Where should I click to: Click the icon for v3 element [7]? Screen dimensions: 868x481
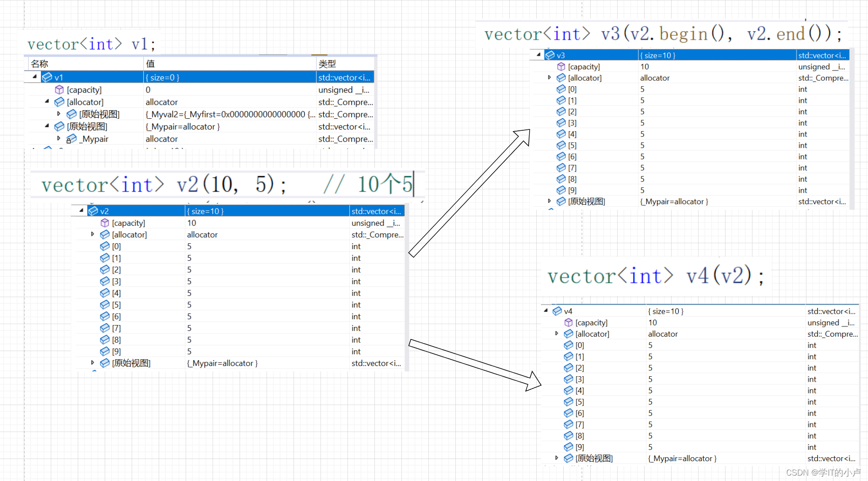point(561,168)
